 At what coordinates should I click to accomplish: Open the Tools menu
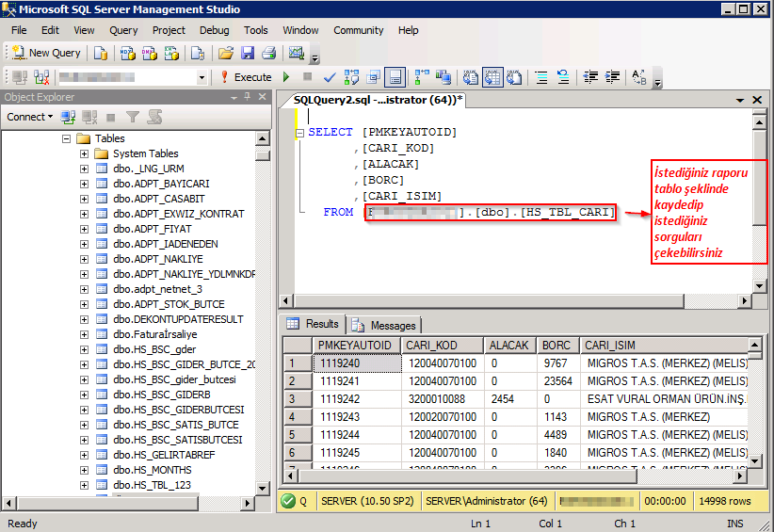coord(256,30)
